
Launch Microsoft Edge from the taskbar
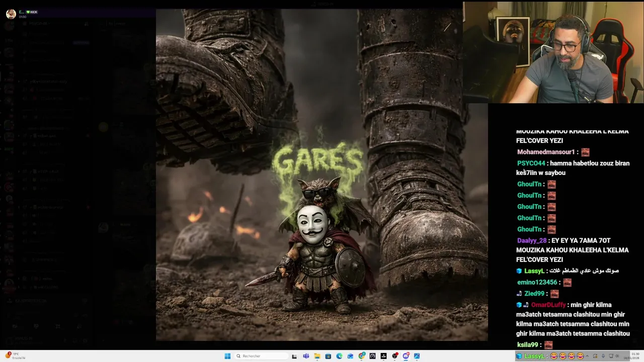pos(339,356)
